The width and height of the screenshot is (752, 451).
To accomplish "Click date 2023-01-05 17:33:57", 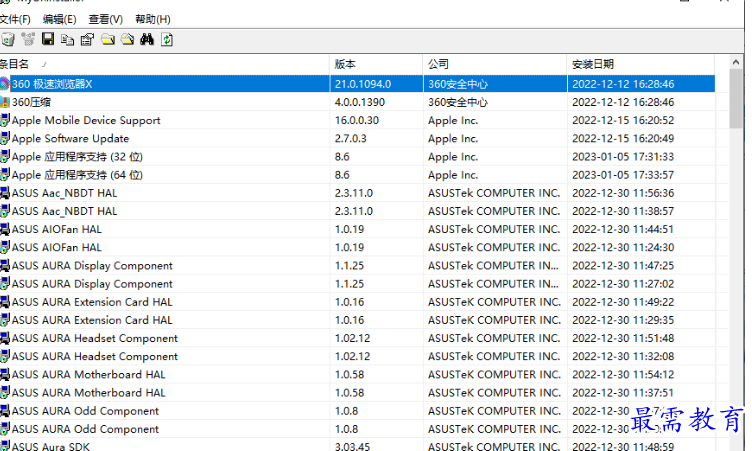I will pos(623,175).
